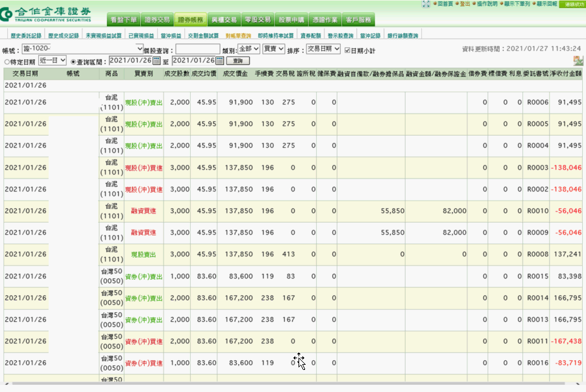The width and height of the screenshot is (586, 392).
Task: Select the 特定日期 radio button
Action: pyautogui.click(x=7, y=61)
